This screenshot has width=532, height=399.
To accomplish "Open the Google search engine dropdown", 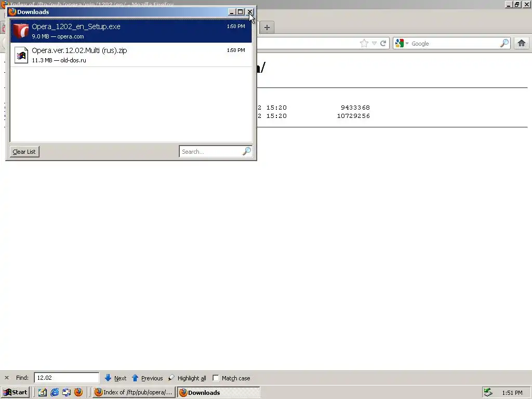I will coord(402,44).
